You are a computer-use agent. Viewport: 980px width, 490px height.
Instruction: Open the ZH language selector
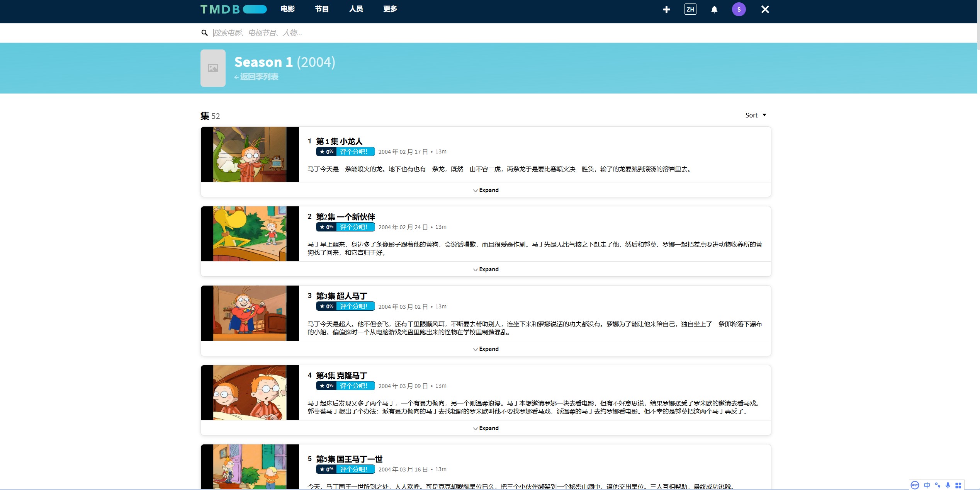(690, 9)
